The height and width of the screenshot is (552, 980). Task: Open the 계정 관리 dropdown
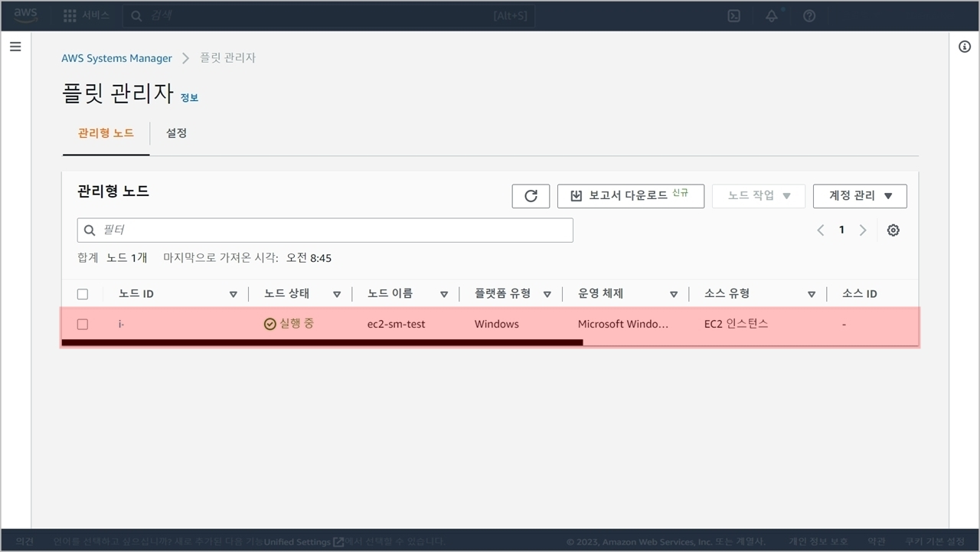click(860, 196)
